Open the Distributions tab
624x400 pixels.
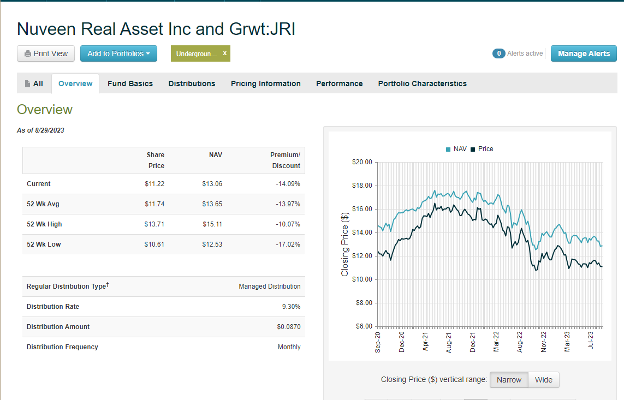click(x=191, y=84)
